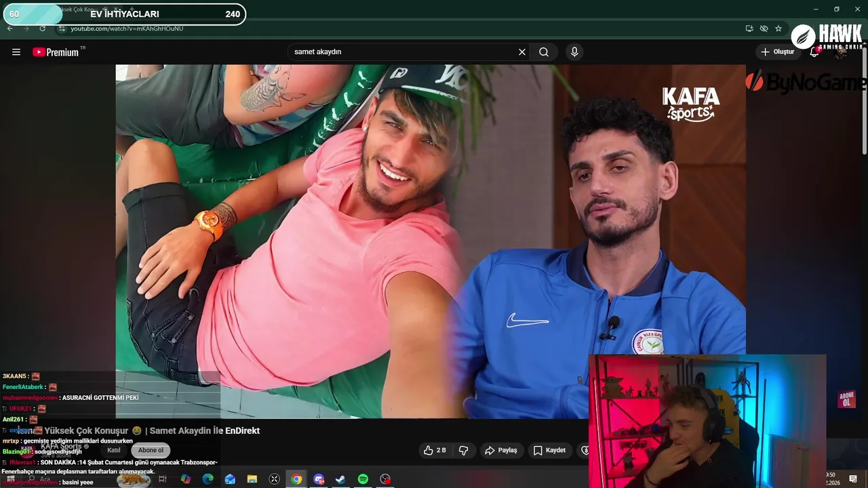Screen dimensions: 868x488
Task: Open File Explorer from the taskbar
Action: pos(252,479)
